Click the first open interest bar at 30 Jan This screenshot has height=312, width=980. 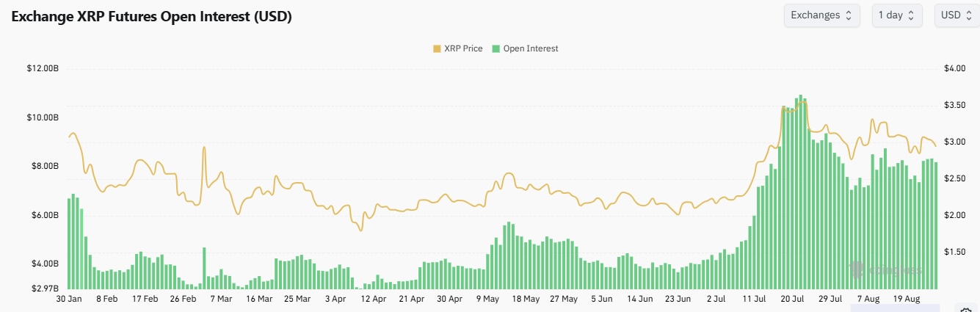(69, 242)
